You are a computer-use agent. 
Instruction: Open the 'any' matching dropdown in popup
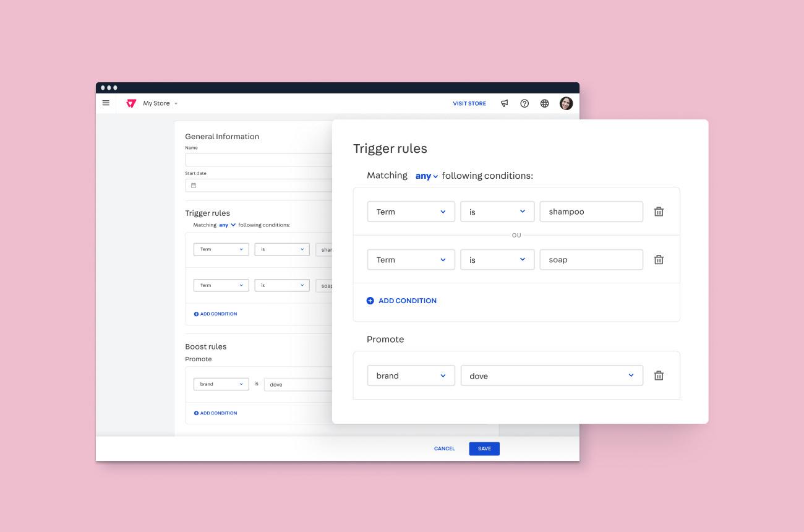(426, 176)
